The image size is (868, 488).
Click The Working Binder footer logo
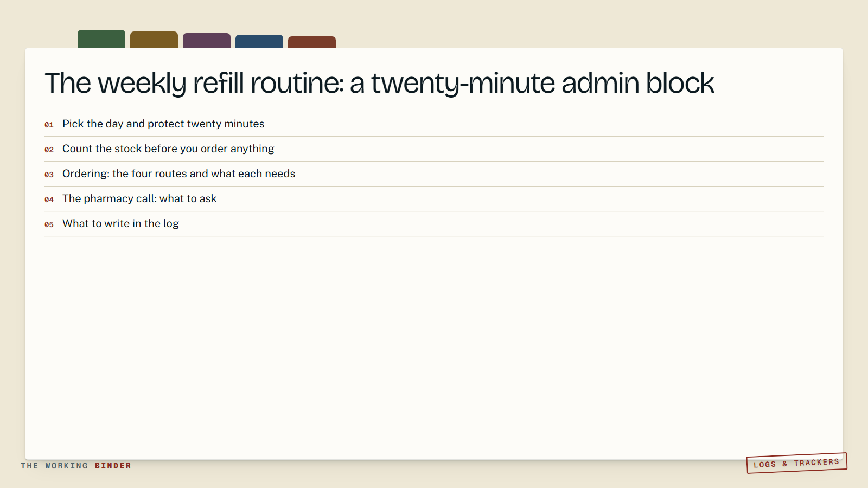pyautogui.click(x=76, y=466)
